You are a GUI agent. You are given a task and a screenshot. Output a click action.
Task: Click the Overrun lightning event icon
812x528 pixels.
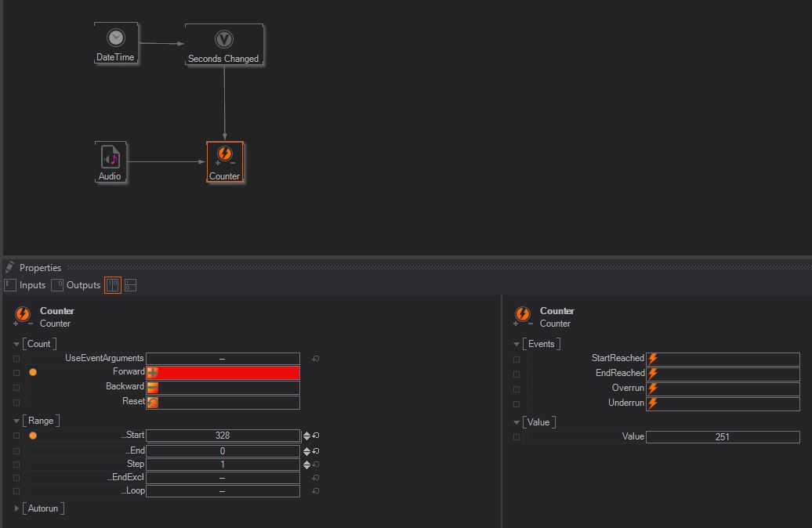click(653, 389)
